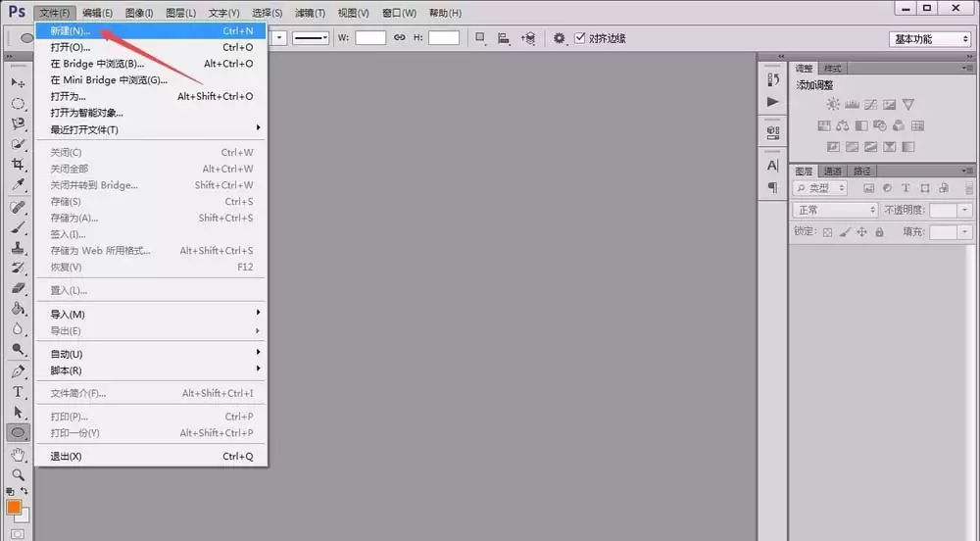Select the Blur tool

point(18,329)
